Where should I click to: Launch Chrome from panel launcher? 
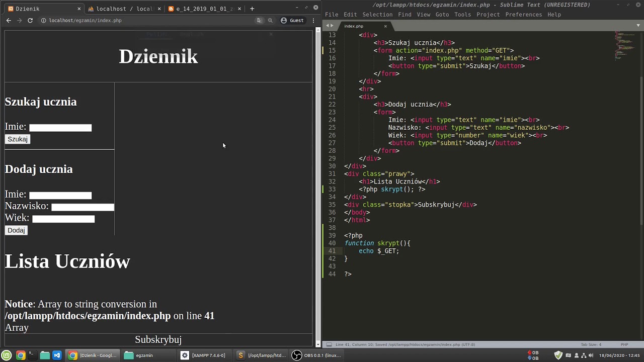tap(21, 355)
